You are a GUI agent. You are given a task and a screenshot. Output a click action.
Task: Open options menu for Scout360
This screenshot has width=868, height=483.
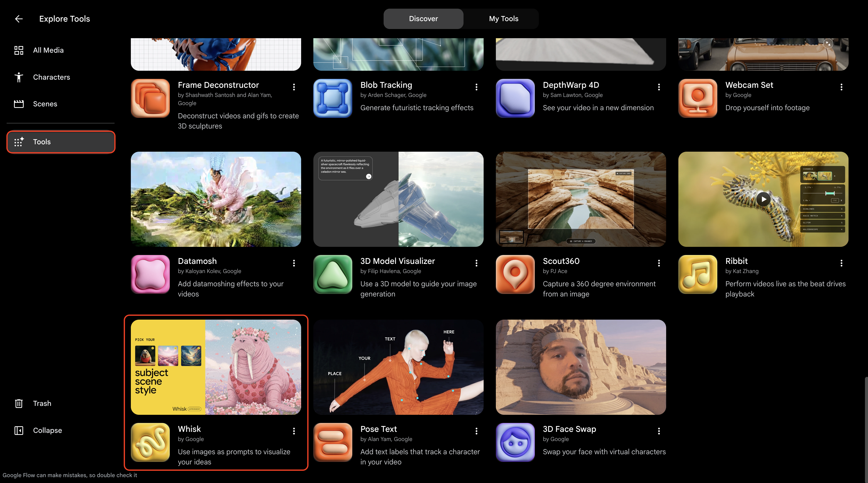(659, 263)
